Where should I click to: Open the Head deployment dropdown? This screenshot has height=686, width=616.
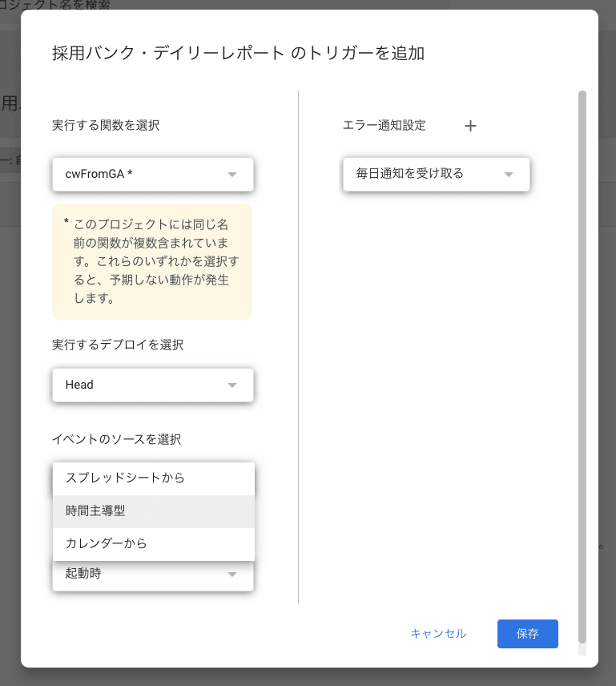click(x=152, y=385)
